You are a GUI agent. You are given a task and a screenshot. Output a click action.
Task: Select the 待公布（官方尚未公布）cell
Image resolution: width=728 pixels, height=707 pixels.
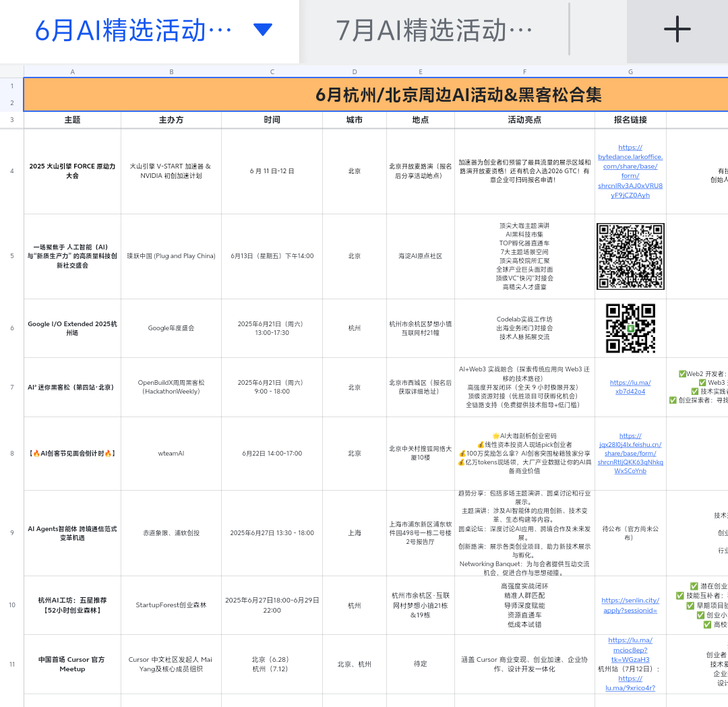tap(630, 533)
